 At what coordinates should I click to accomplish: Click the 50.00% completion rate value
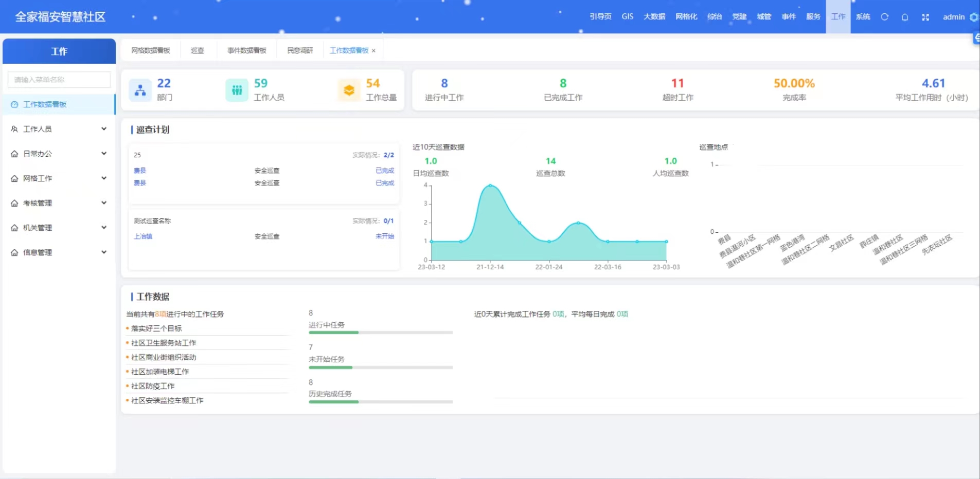[794, 83]
